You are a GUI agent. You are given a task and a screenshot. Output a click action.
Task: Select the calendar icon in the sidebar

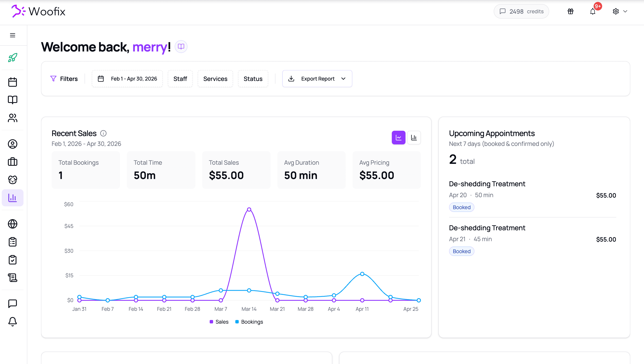click(x=13, y=82)
